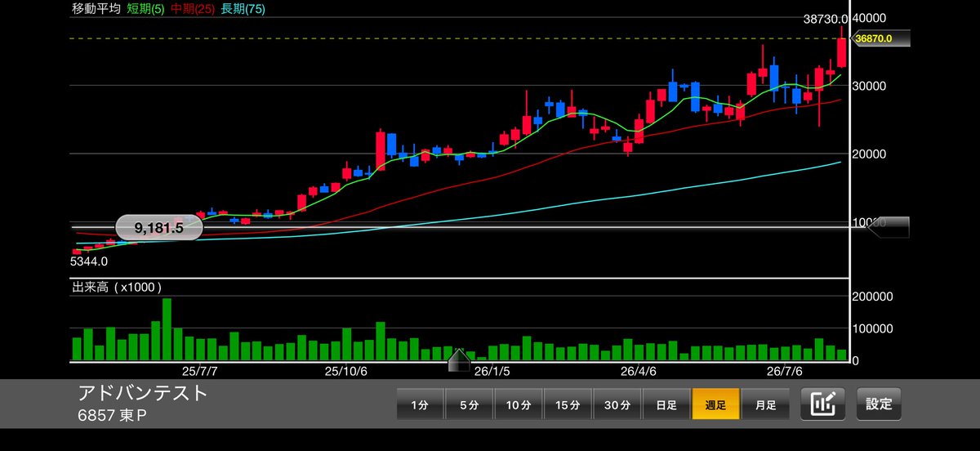The height and width of the screenshot is (451, 980).
Task: Open the chart drawing tool icon
Action: point(822,404)
